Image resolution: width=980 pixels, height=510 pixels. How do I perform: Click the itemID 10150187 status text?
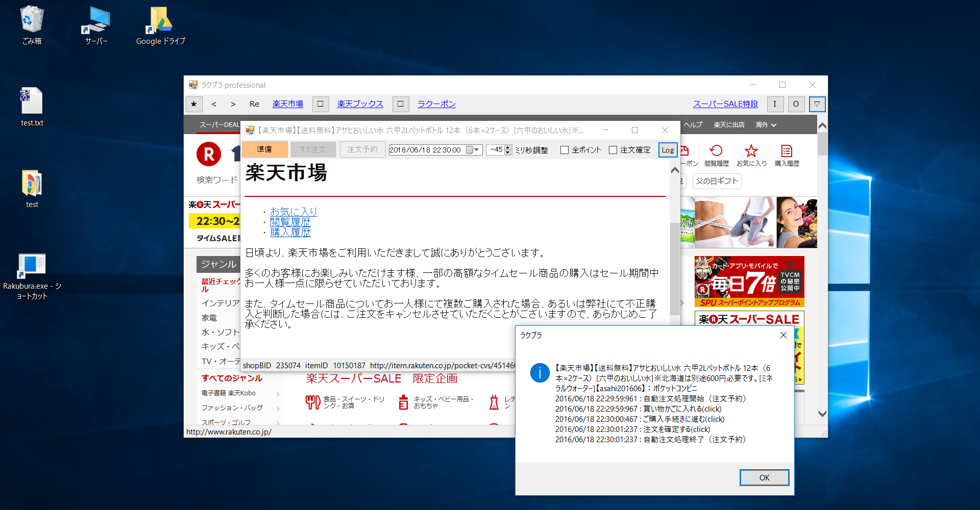click(335, 366)
